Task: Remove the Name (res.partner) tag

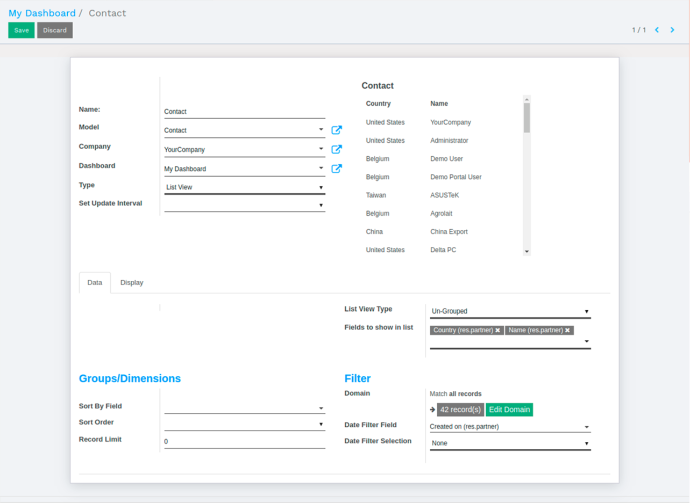Action: tap(567, 330)
